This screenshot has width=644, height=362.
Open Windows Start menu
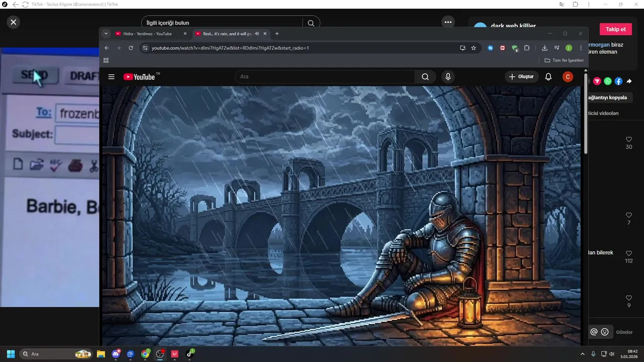click(x=11, y=354)
